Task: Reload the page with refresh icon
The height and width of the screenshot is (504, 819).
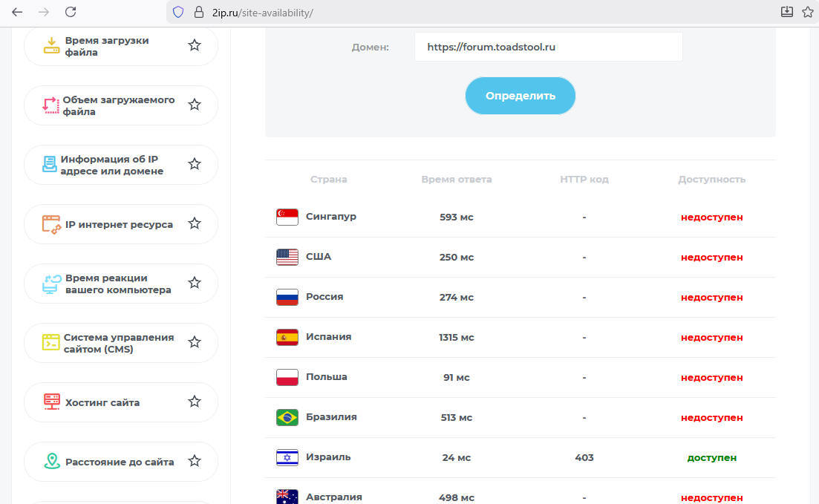Action: [71, 12]
